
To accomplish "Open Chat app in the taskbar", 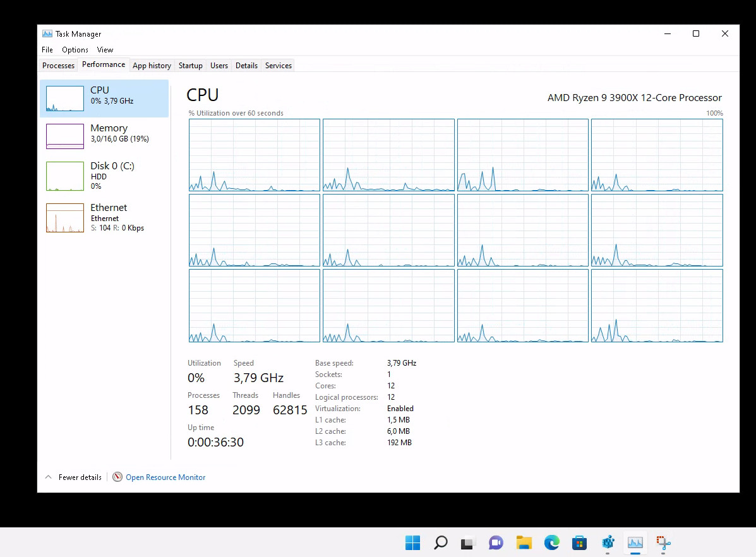I will tap(496, 543).
